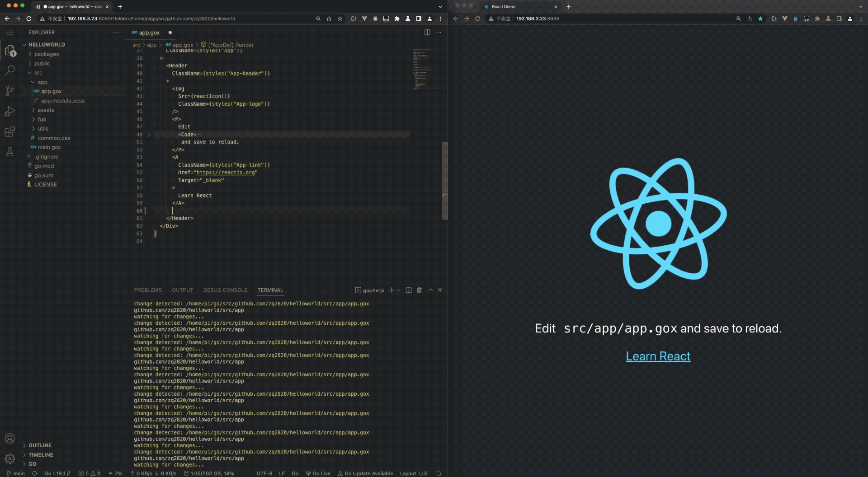This screenshot has width=868, height=477.
Task: Focus the address bar in React Demo window
Action: click(610, 19)
